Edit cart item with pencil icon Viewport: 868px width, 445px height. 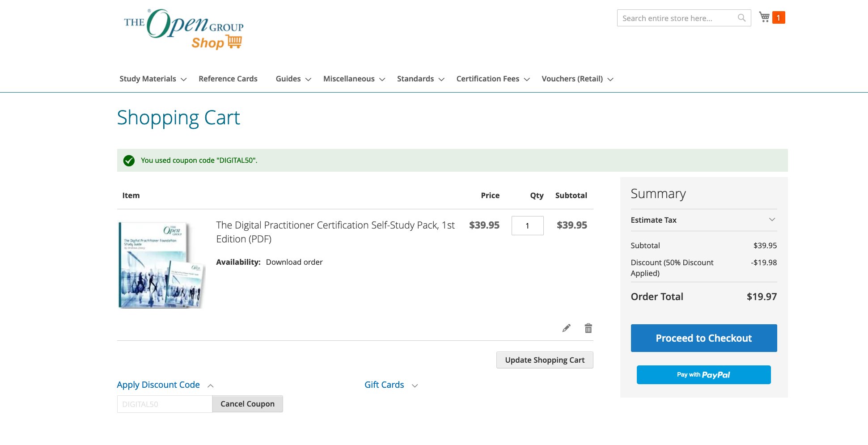[x=566, y=328]
